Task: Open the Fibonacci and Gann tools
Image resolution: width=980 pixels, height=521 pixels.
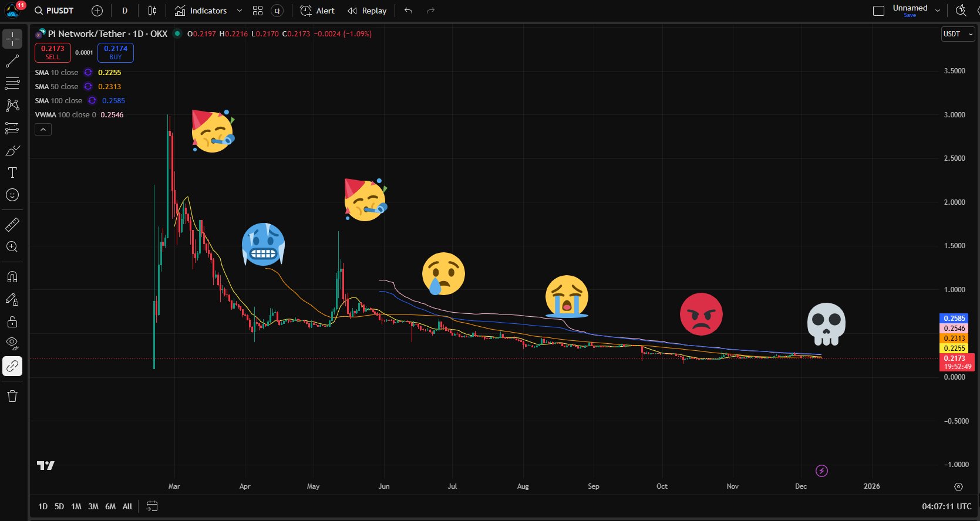Action: 12,83
